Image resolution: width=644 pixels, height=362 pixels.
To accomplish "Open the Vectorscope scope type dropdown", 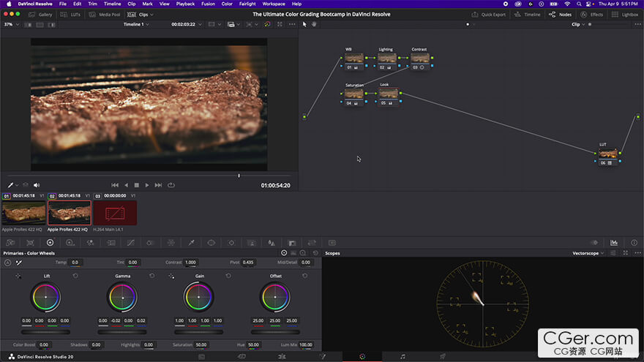I will 588,253.
